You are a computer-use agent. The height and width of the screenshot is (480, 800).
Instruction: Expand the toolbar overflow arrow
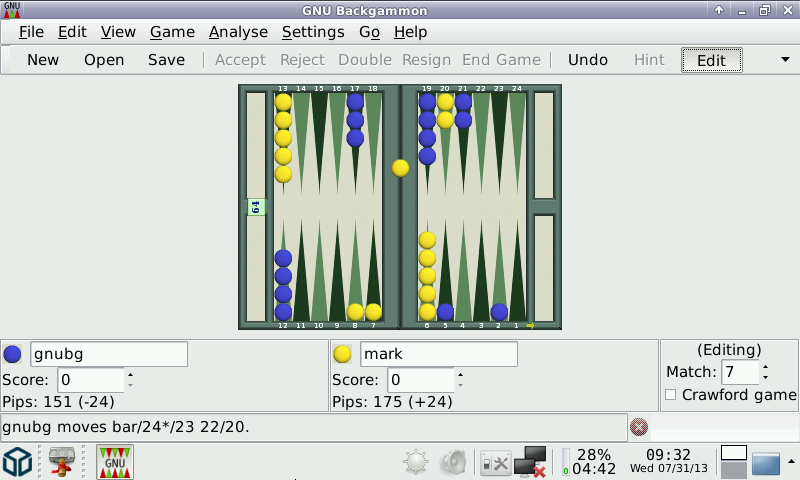pyautogui.click(x=785, y=60)
